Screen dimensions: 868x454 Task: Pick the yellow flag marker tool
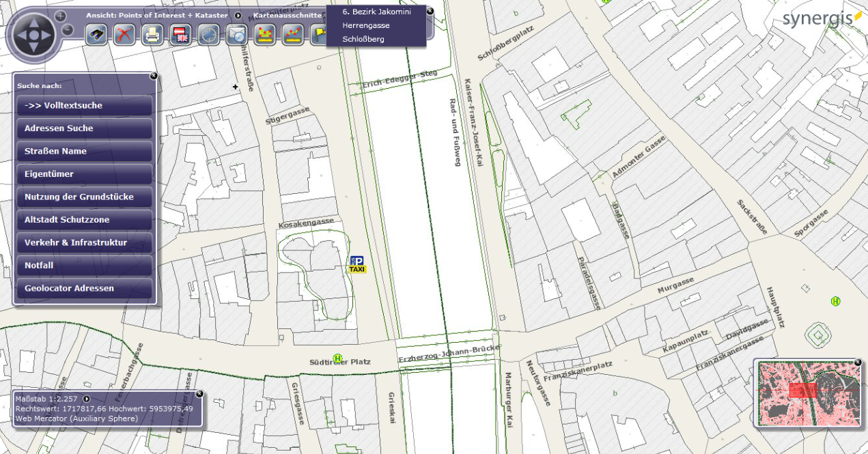(x=318, y=35)
